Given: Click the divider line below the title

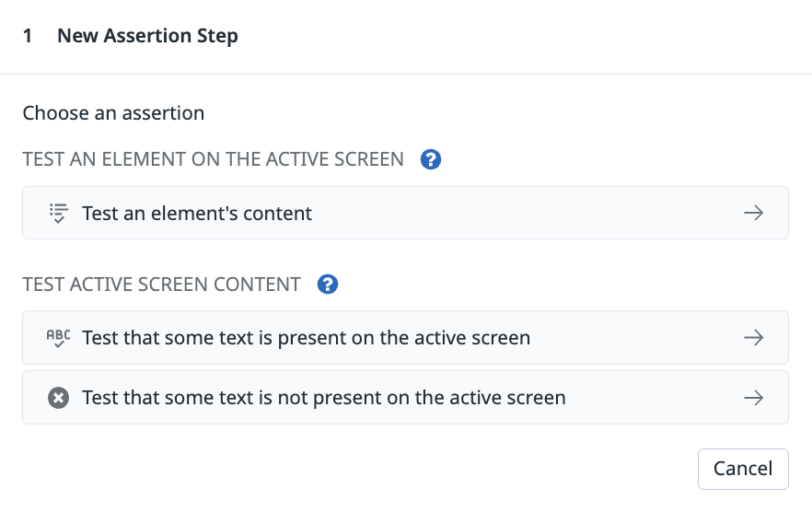Looking at the screenshot, I should point(406,74).
